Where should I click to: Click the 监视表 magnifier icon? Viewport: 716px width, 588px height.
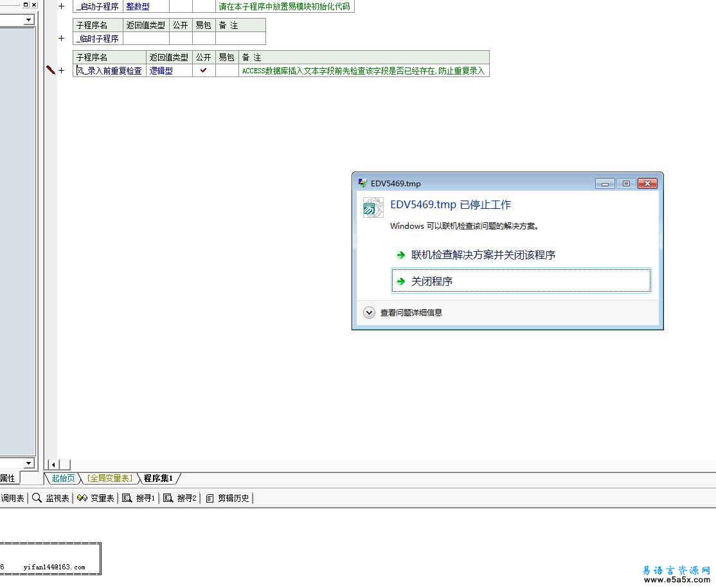point(37,497)
